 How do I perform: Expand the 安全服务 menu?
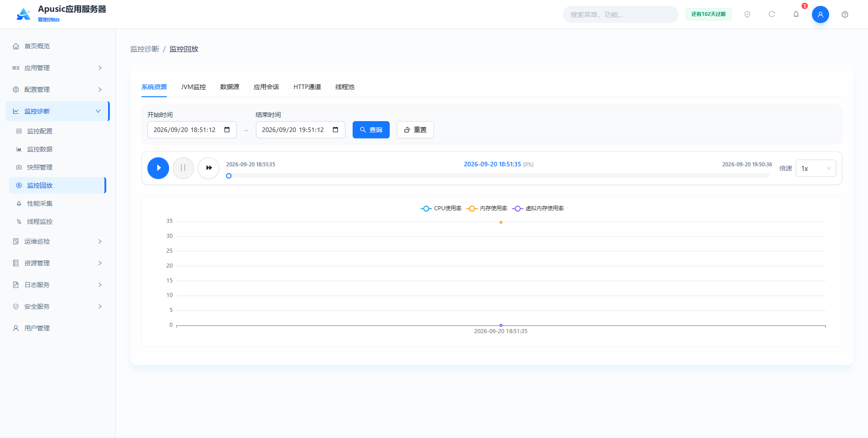57,306
